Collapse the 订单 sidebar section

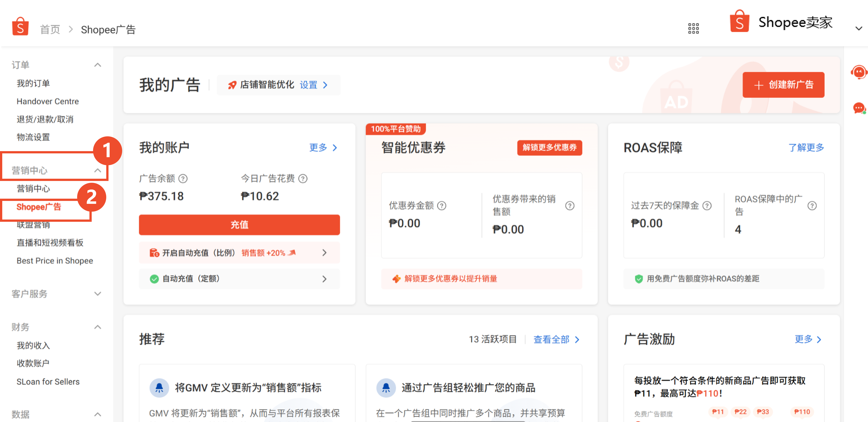pyautogui.click(x=98, y=65)
